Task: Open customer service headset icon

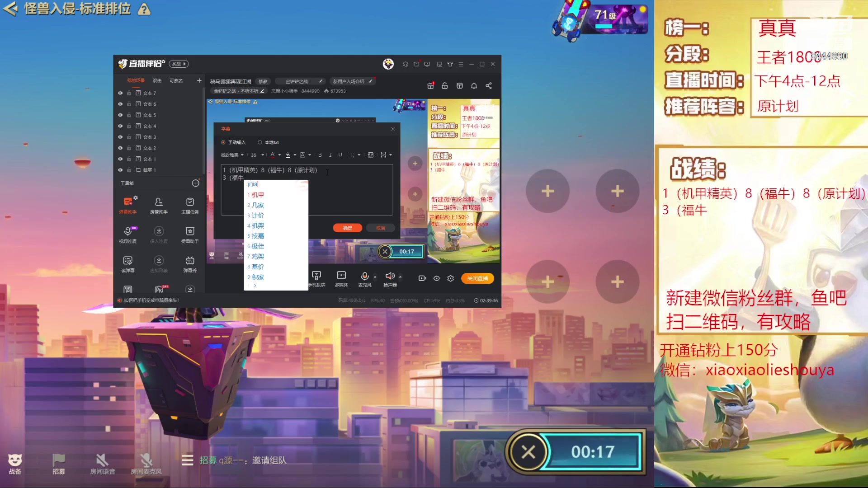Action: (405, 64)
